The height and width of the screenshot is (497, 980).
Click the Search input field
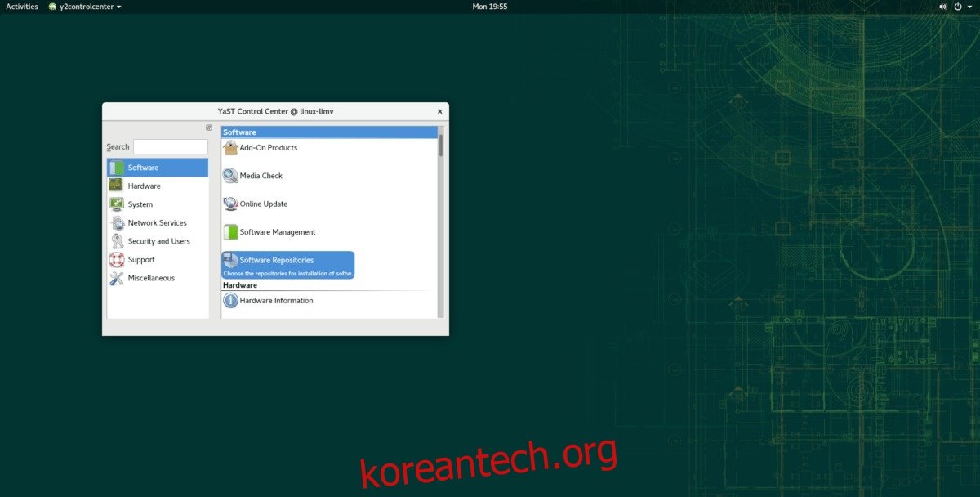(170, 146)
